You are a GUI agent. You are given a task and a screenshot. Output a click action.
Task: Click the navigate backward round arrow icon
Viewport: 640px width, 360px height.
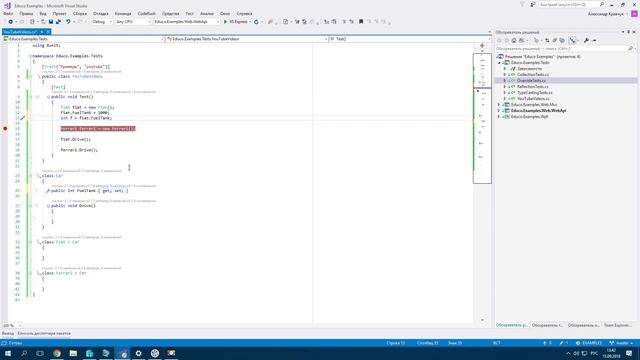pyautogui.click(x=11, y=22)
